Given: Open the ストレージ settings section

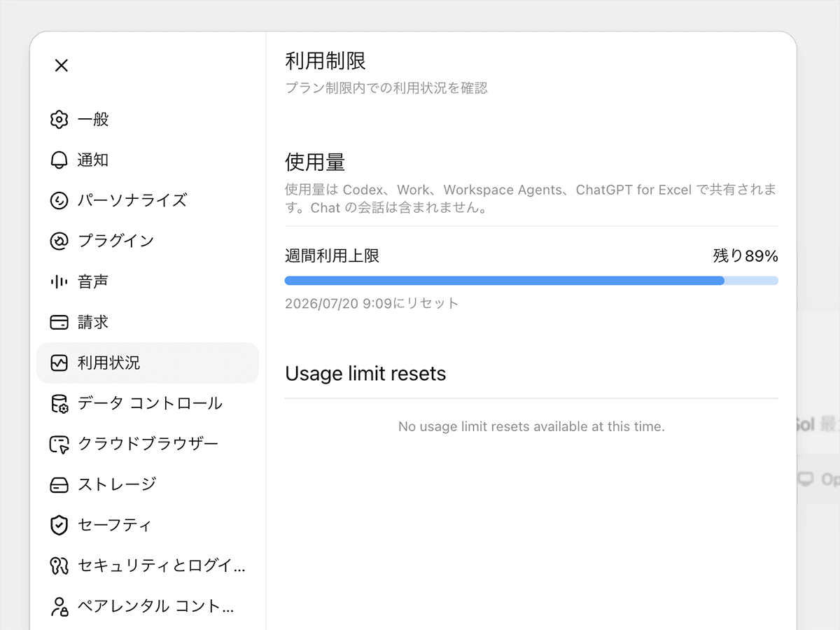Looking at the screenshot, I should tap(148, 484).
